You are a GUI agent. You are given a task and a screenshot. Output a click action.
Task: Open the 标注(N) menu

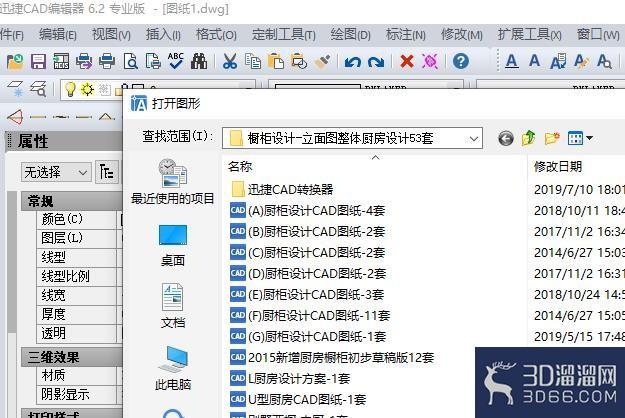tap(406, 35)
